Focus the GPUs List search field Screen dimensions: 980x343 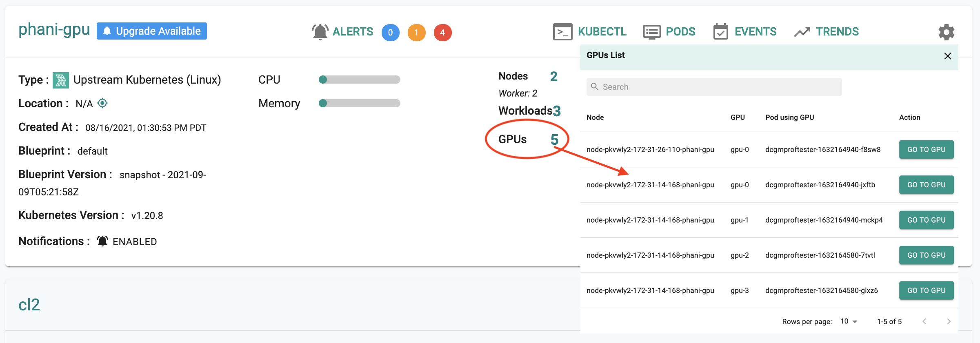click(x=714, y=86)
